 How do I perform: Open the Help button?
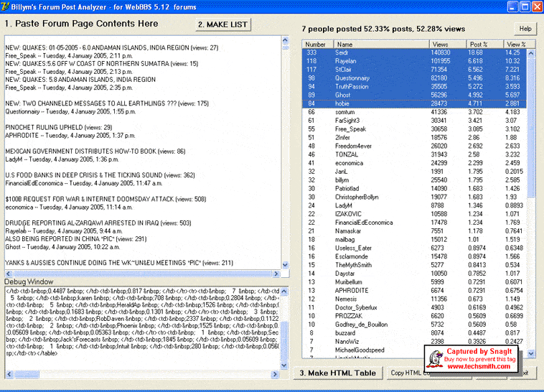coord(525,29)
